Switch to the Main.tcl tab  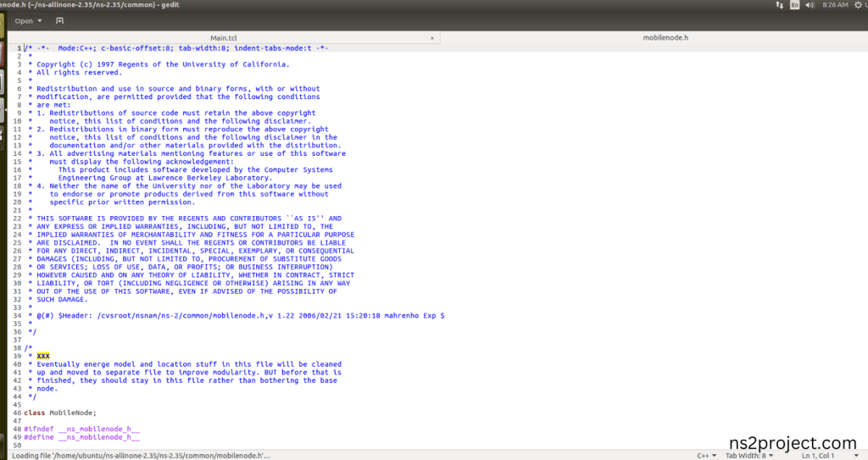point(223,38)
